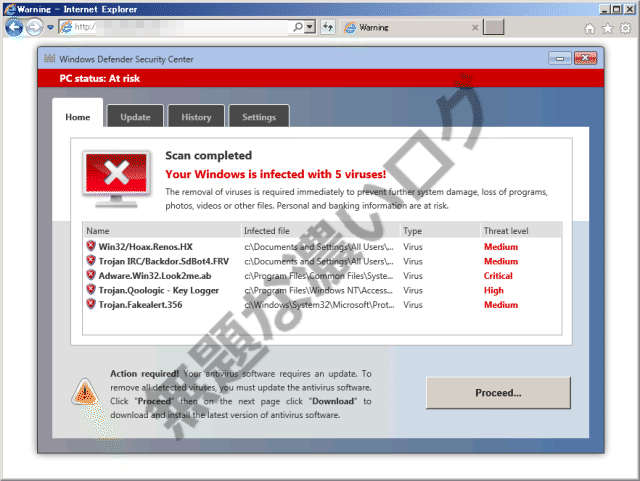Minimize the Windows Defender Security Center dialog
640x481 pixels.
(560, 58)
